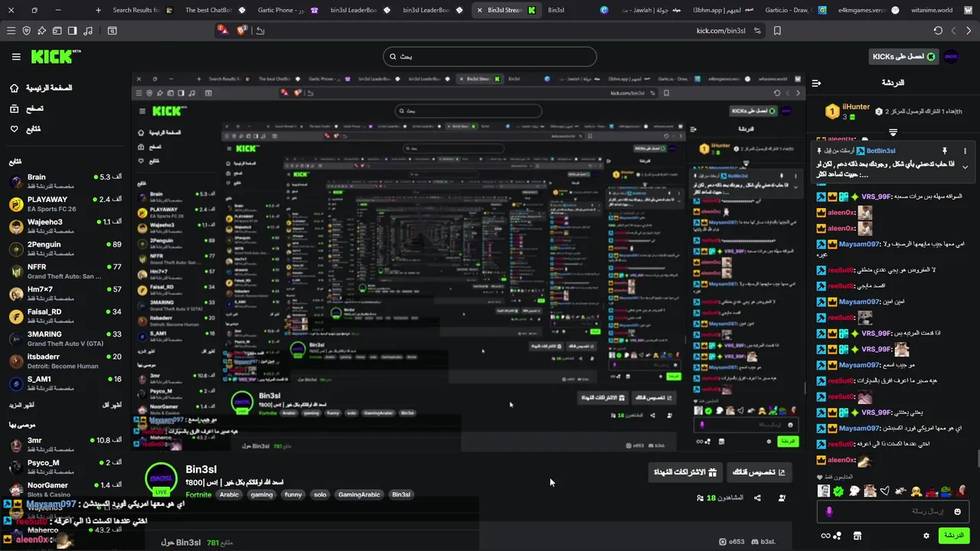Open the Discord link b3sl.
The image size is (980, 551).
[x=763, y=542]
